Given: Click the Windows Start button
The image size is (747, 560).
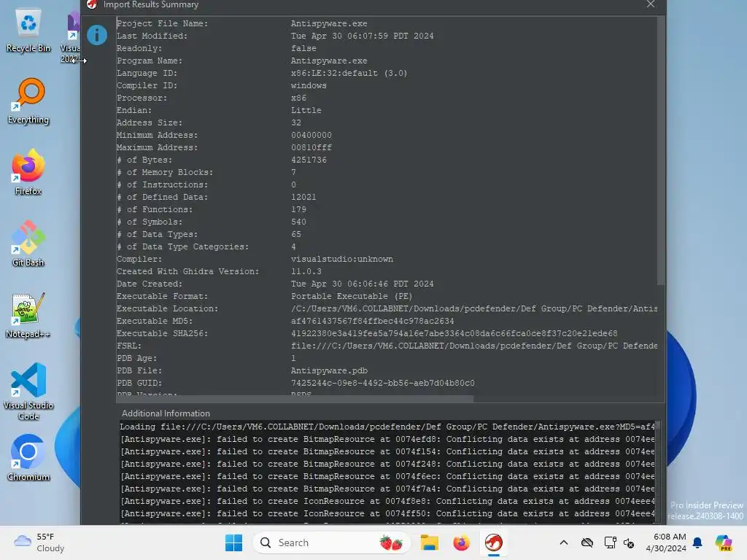Looking at the screenshot, I should 233,542.
